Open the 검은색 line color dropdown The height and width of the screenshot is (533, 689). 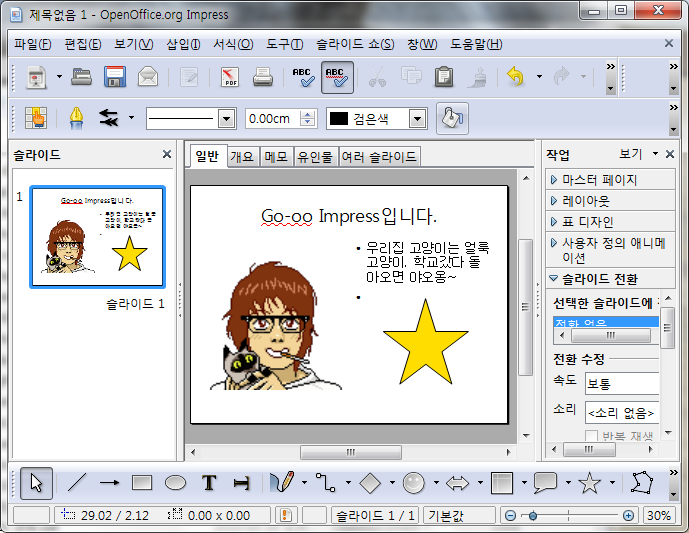coord(418,119)
